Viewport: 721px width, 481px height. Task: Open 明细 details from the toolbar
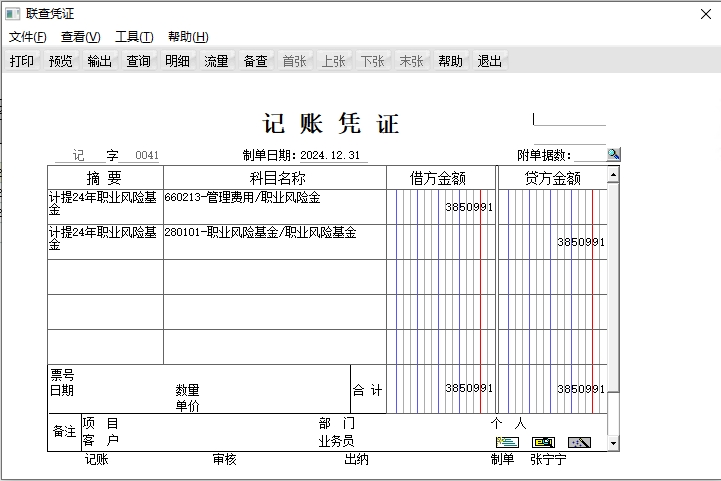click(177, 61)
